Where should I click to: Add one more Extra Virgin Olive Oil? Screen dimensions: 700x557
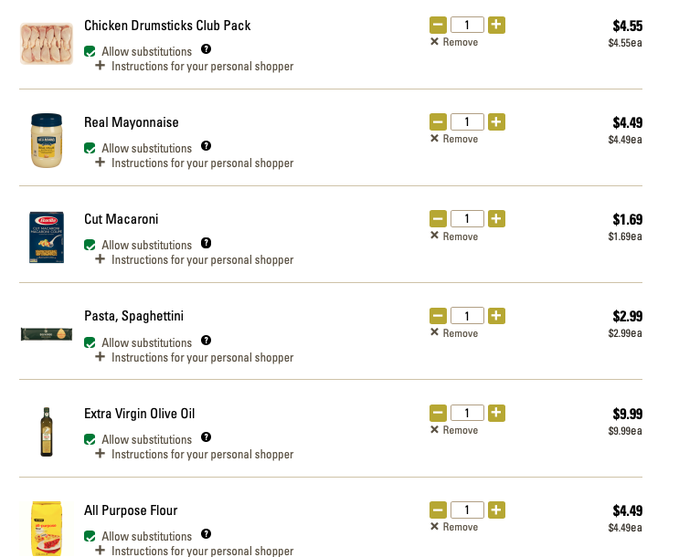click(496, 413)
